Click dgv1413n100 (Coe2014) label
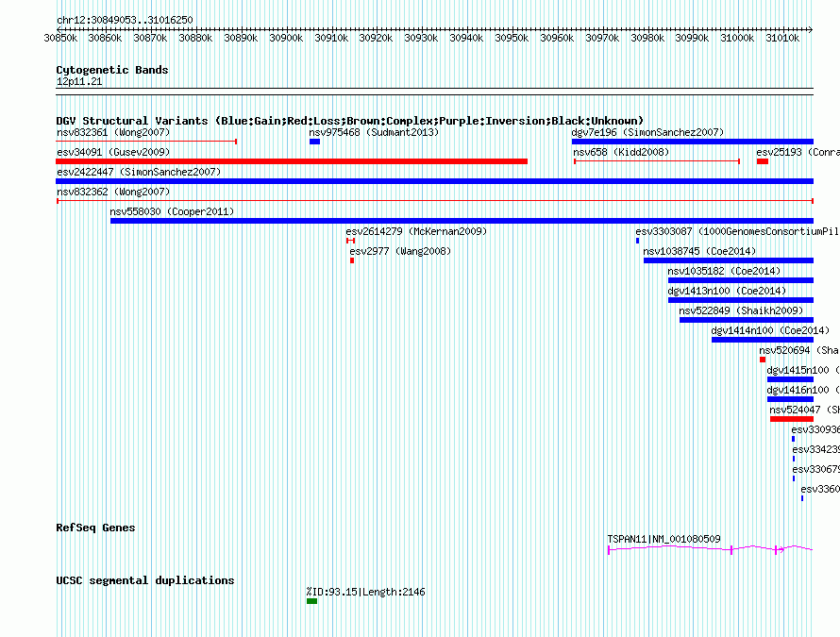Viewport: 840px width, 637px height. click(x=727, y=291)
